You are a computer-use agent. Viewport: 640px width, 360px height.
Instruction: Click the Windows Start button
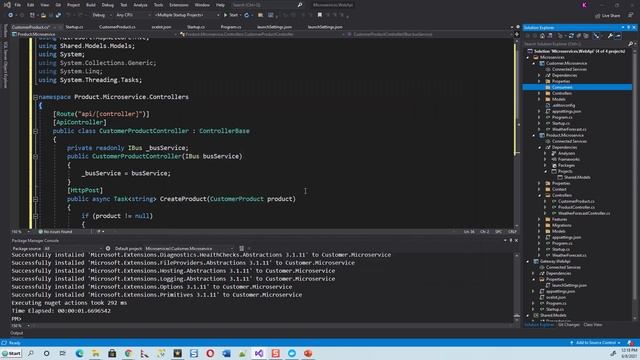tap(11, 353)
